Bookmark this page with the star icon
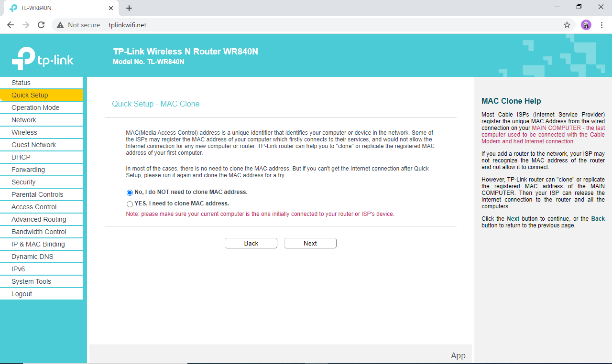This screenshot has width=612, height=364. click(567, 25)
